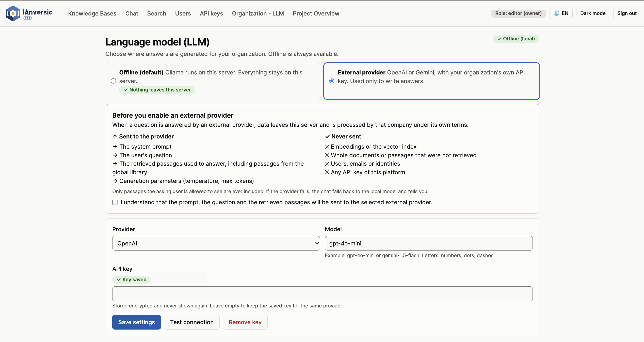Click the Nothing leaves this server badge
The height and width of the screenshot is (342, 644).
[157, 90]
